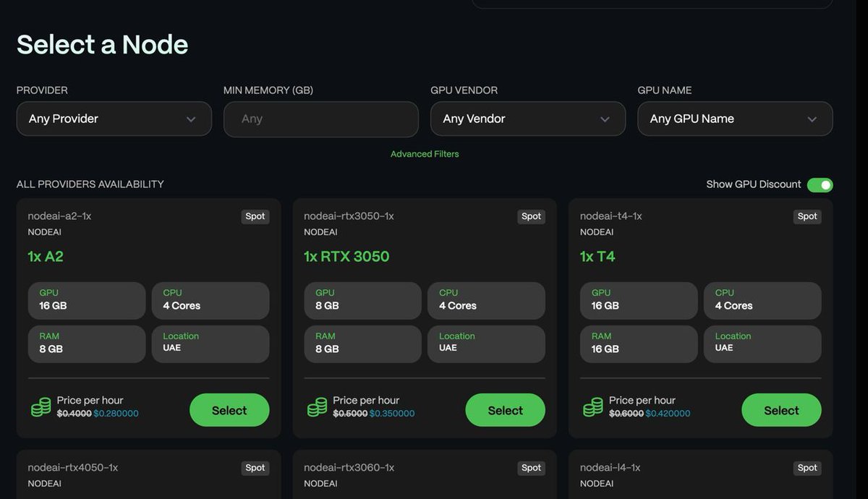Click the struck-through price $0.4000
The height and width of the screenshot is (499, 868).
[75, 414]
